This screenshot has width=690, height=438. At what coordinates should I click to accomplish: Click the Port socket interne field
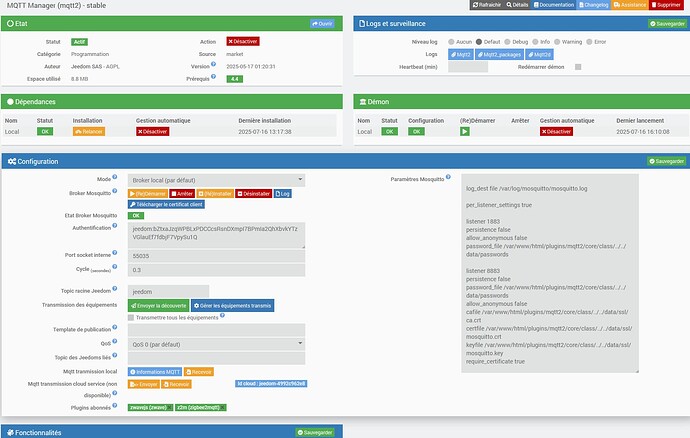point(216,256)
